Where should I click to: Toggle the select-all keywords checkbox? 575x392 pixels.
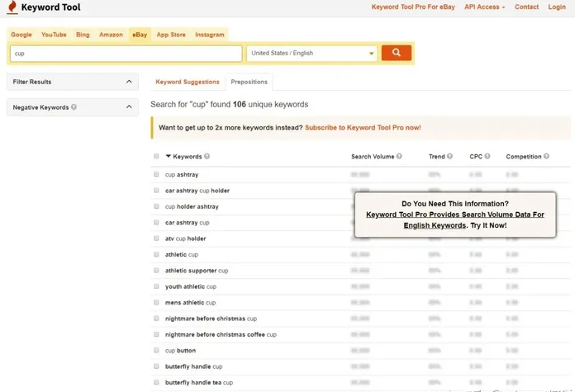pos(156,156)
